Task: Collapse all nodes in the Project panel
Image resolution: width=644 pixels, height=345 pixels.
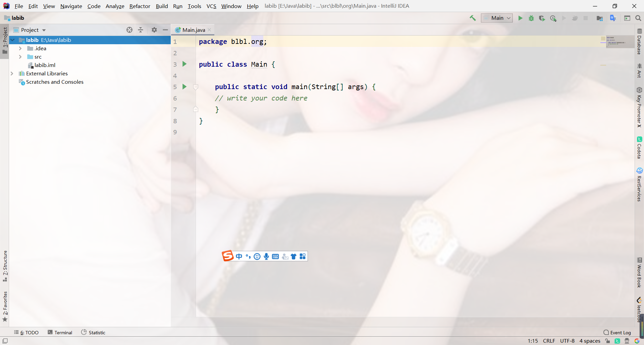Action: 141,30
